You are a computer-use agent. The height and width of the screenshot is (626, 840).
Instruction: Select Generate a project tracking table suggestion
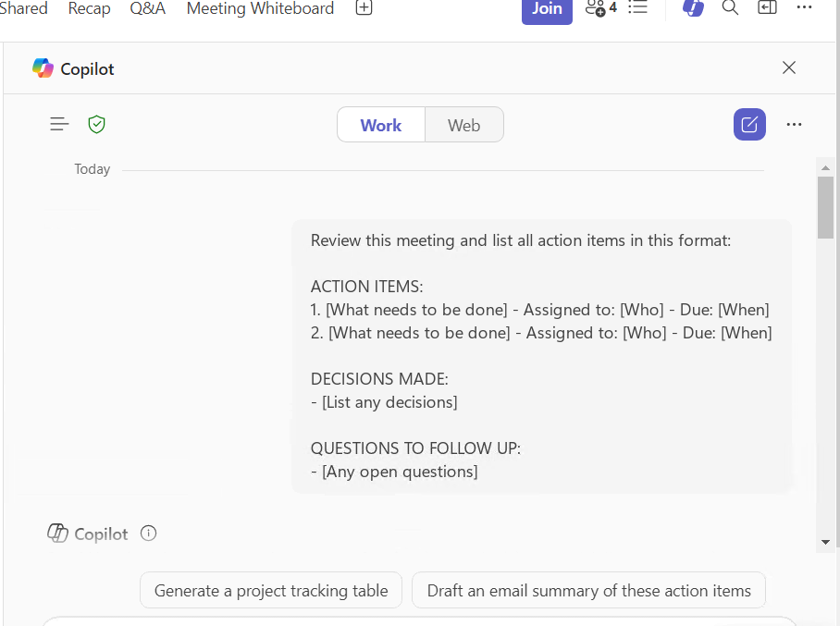click(x=271, y=590)
